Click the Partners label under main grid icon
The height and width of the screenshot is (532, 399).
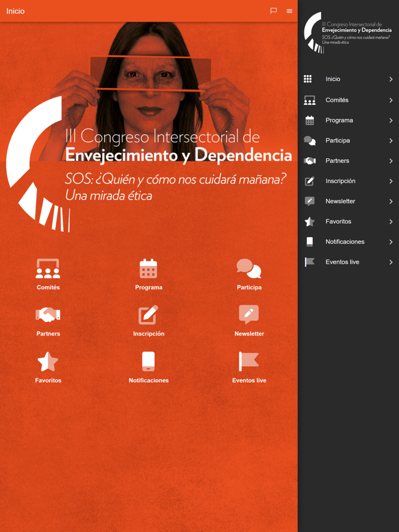click(x=48, y=334)
